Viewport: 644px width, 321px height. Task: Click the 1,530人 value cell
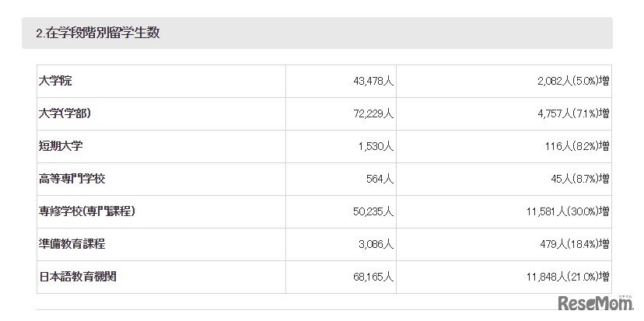pos(376,146)
